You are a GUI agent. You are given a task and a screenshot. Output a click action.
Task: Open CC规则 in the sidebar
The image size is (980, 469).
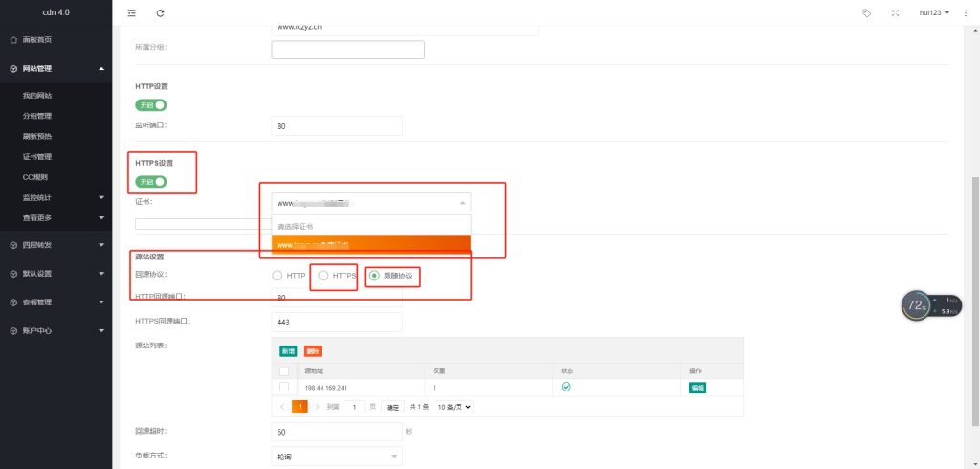click(x=34, y=177)
